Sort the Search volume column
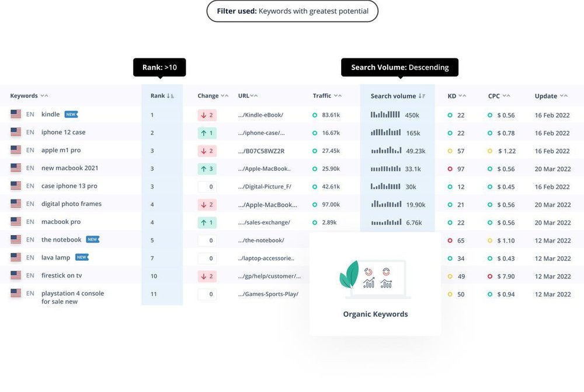This screenshot has width=584, height=392. coord(422,96)
